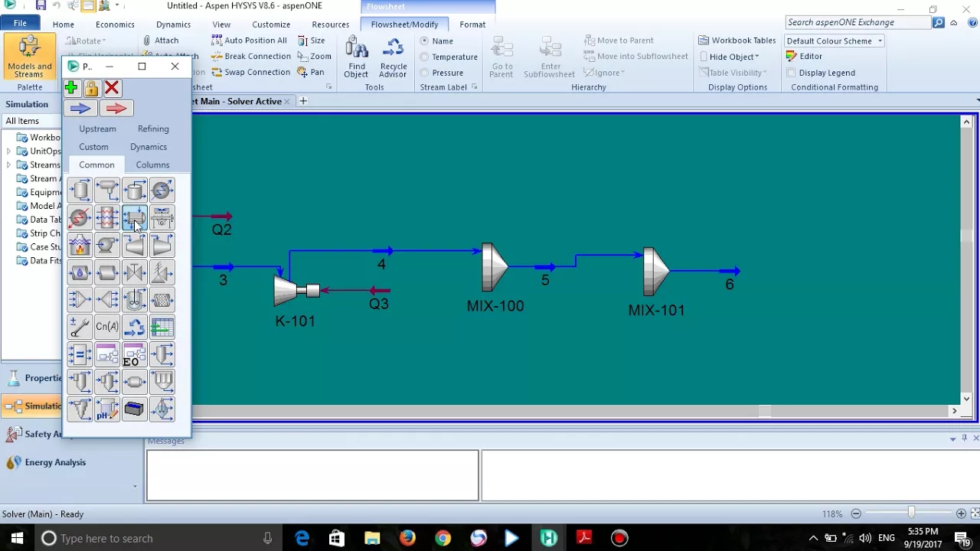Choose the Heater icon in the palette

point(80,218)
